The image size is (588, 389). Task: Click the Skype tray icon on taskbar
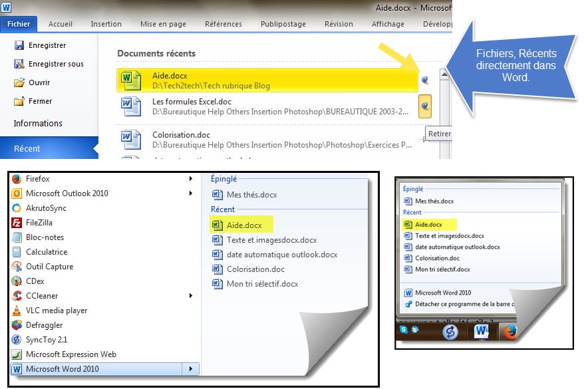tap(404, 329)
